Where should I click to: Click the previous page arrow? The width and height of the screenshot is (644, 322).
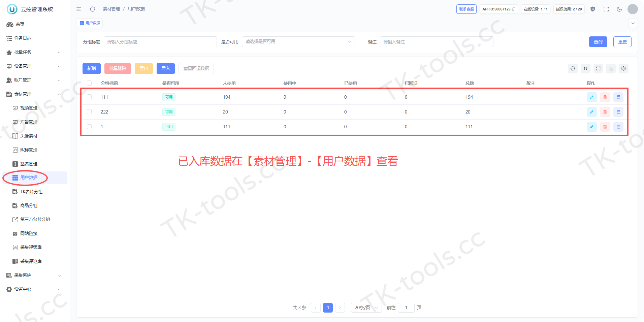coord(316,308)
